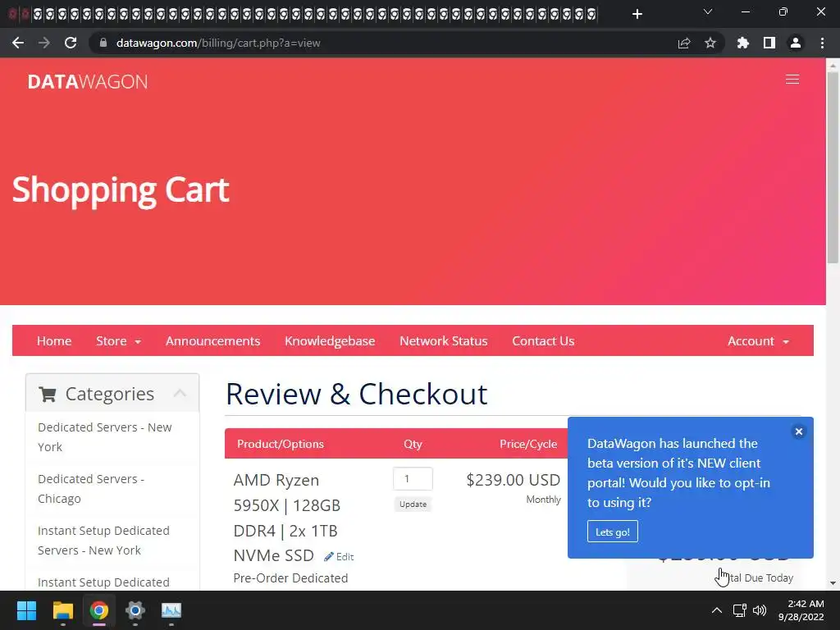Click the Categories cart icon
This screenshot has height=630, width=840.
[x=48, y=395]
